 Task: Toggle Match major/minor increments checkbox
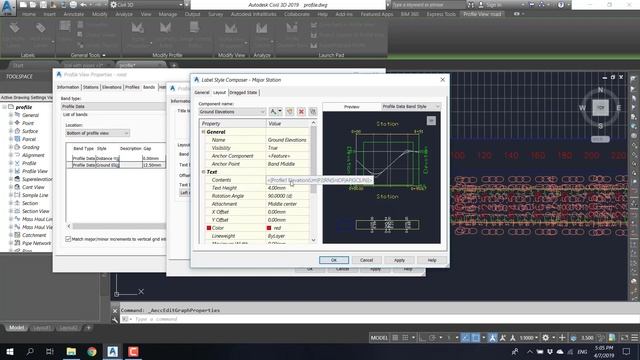pyautogui.click(x=68, y=239)
